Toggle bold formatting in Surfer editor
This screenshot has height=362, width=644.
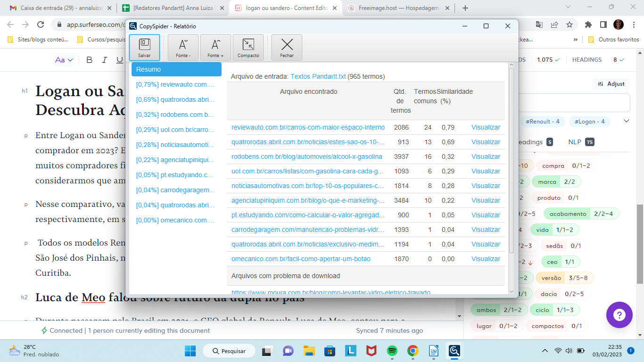point(89,60)
